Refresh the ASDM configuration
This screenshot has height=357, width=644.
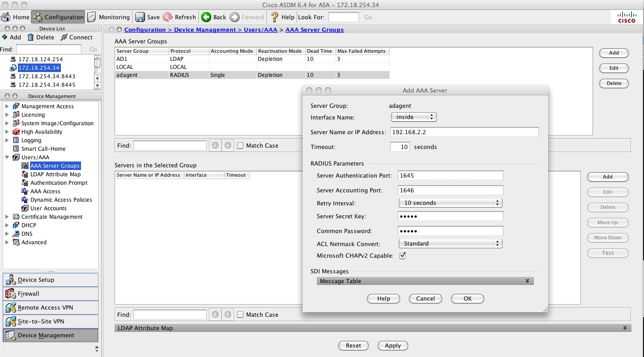(179, 17)
